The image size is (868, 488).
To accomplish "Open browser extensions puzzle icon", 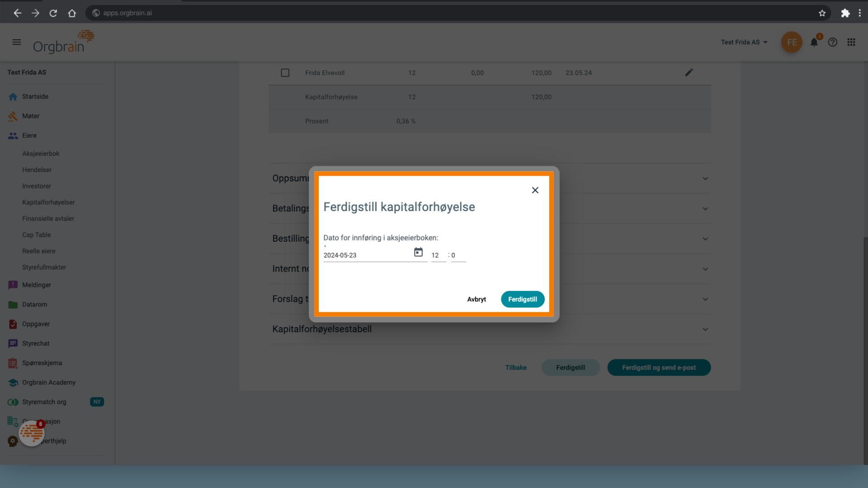I will point(845,13).
